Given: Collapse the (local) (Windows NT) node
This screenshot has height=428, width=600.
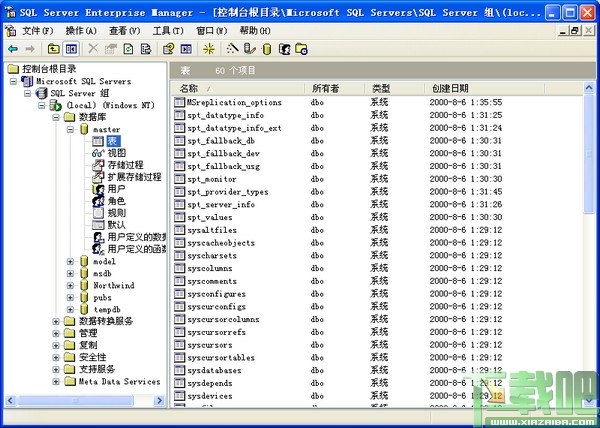Looking at the screenshot, I should point(42,105).
